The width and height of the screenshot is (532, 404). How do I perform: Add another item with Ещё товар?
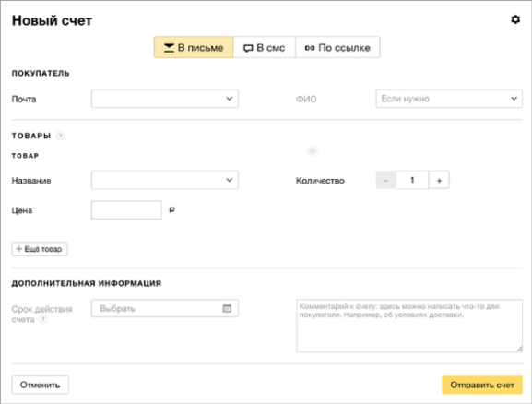point(40,249)
